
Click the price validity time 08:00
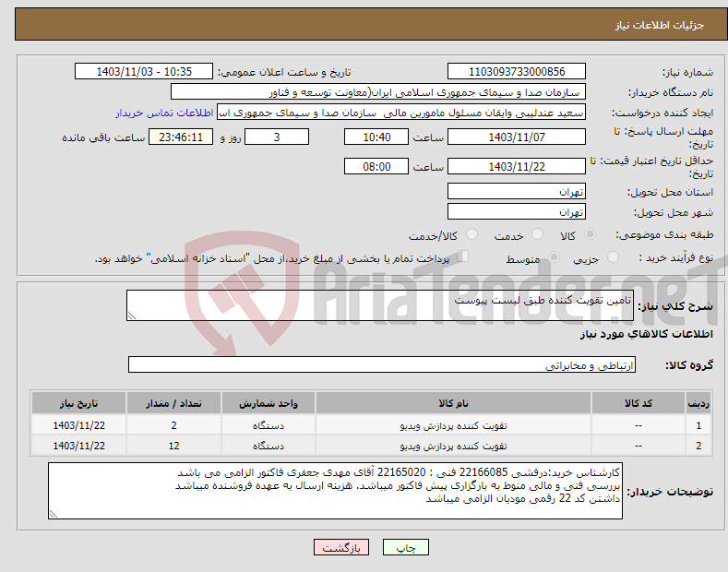[376, 166]
